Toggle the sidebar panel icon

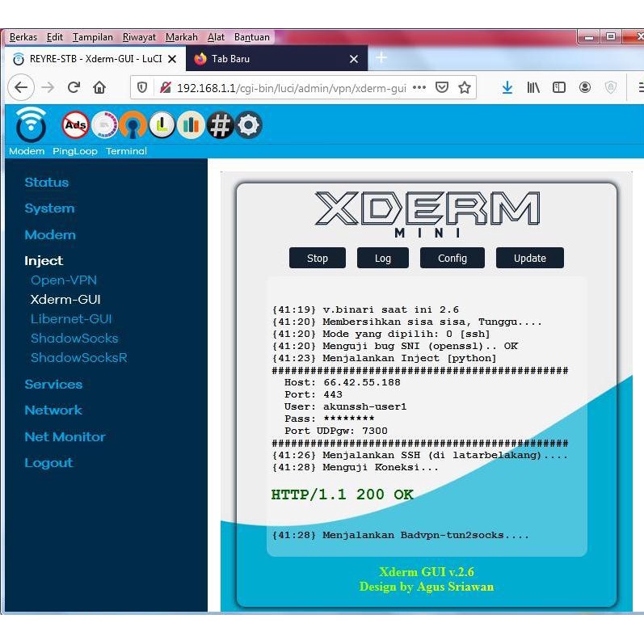559,87
